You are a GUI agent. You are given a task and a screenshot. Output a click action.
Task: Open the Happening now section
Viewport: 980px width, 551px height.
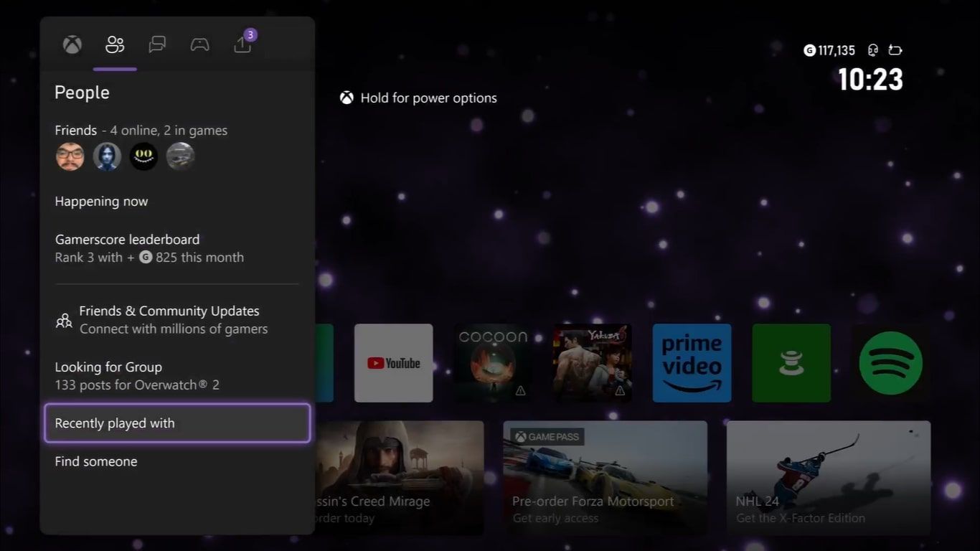tap(101, 202)
